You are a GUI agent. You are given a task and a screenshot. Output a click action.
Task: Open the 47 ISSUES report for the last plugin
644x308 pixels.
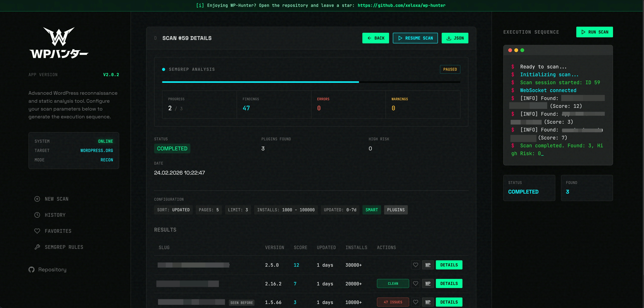pos(393,302)
